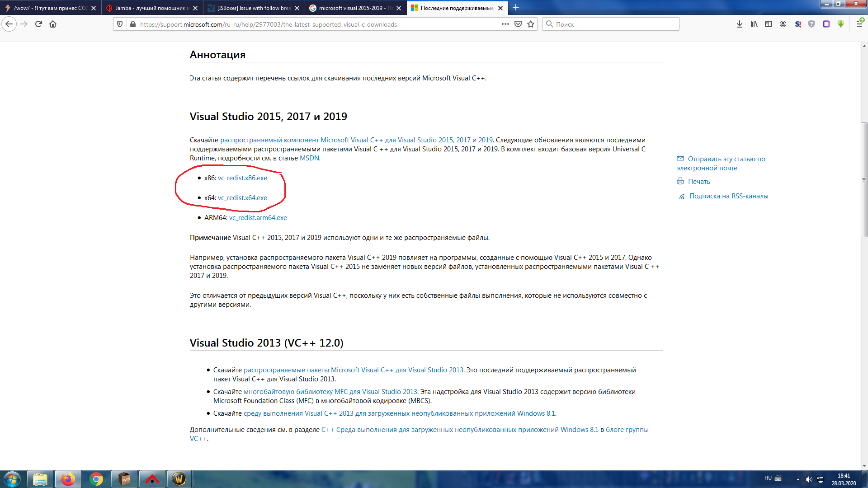Click the red S extension icon
868x488 pixels.
[797, 24]
